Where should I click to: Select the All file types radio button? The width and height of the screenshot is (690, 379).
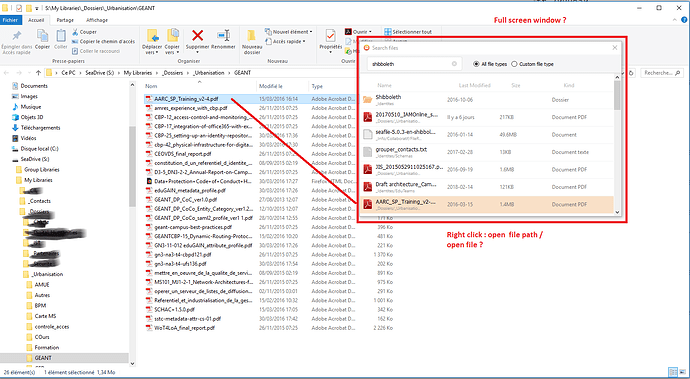click(x=476, y=64)
